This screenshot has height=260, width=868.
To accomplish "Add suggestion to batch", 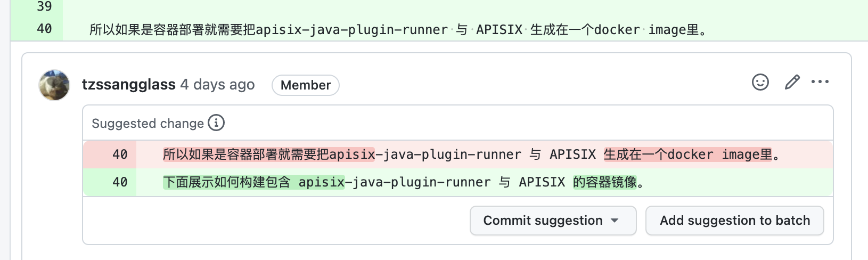I will pos(735,221).
